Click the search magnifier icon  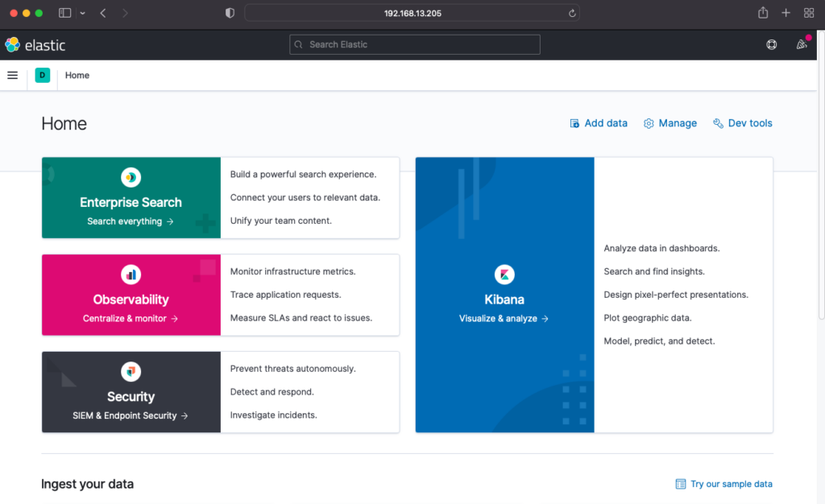click(x=298, y=44)
